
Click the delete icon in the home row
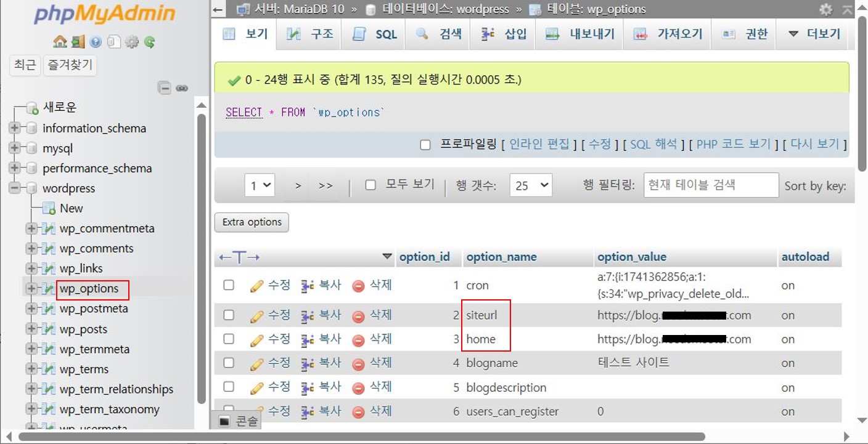coord(358,339)
